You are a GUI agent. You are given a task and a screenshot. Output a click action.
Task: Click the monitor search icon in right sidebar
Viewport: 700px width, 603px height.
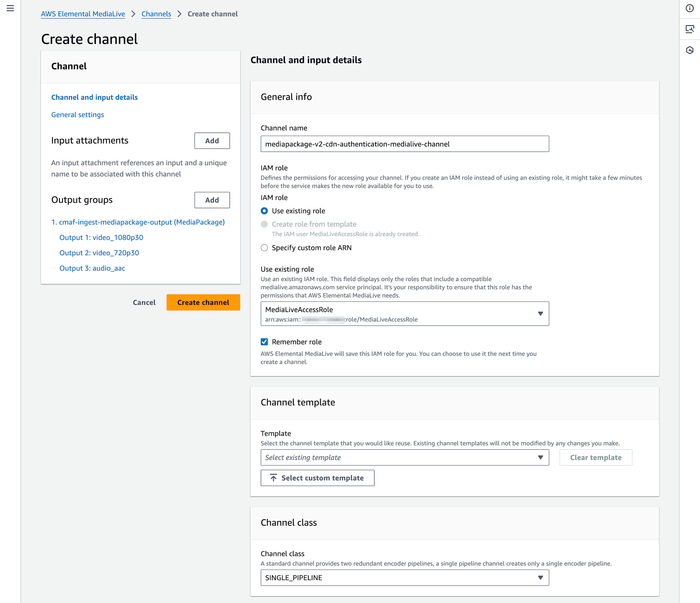point(689,29)
